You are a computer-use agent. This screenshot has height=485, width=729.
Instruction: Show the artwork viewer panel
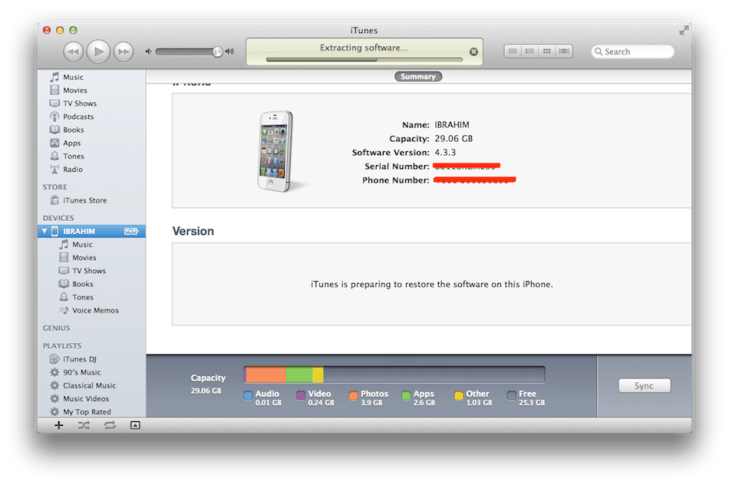135,425
